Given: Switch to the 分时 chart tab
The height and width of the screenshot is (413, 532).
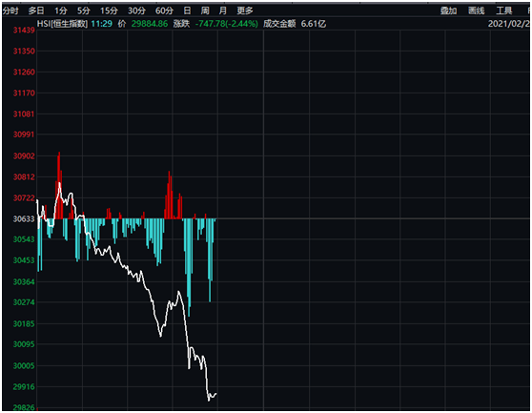Looking at the screenshot, I should (x=10, y=10).
